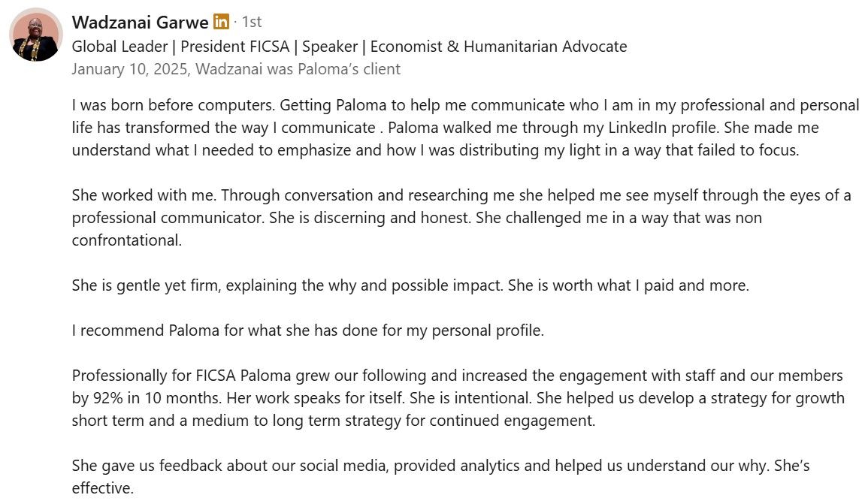Open Wadzanai Garwe's profile photo
The height and width of the screenshot is (504, 868).
coord(36,35)
